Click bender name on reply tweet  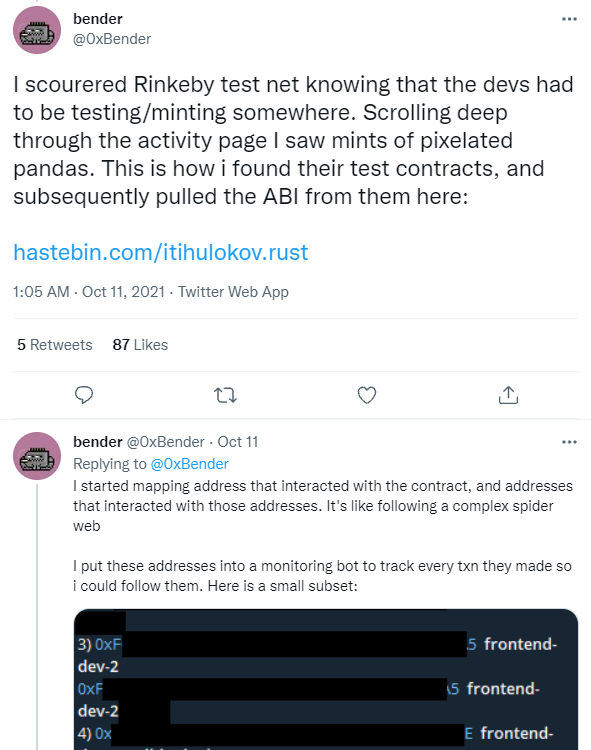click(98, 442)
